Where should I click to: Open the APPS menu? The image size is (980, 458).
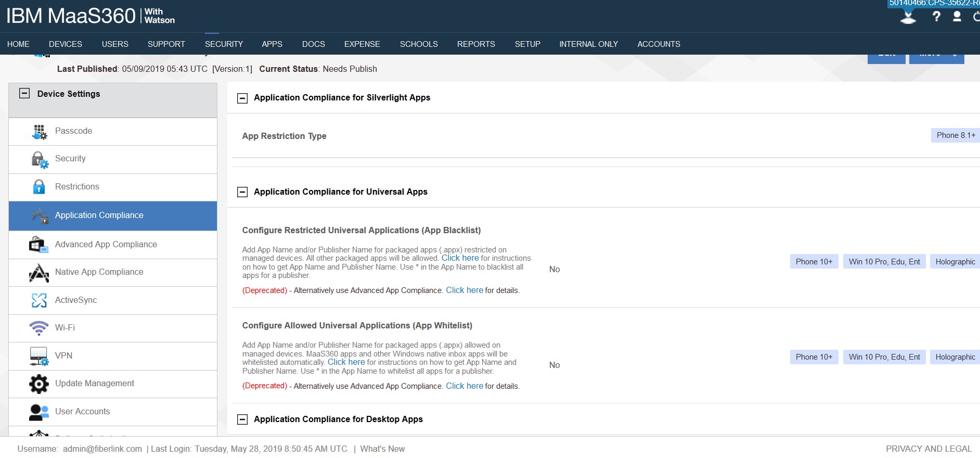tap(272, 44)
